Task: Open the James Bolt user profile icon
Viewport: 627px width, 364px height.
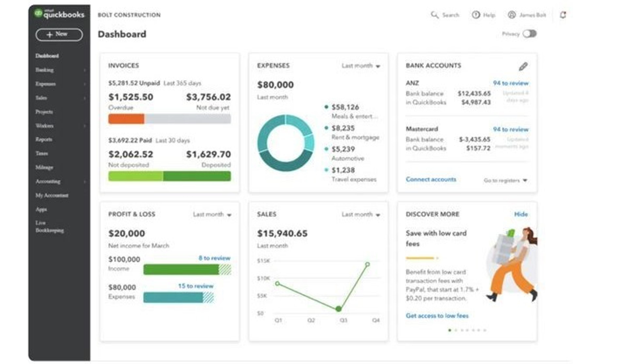Action: tap(512, 15)
